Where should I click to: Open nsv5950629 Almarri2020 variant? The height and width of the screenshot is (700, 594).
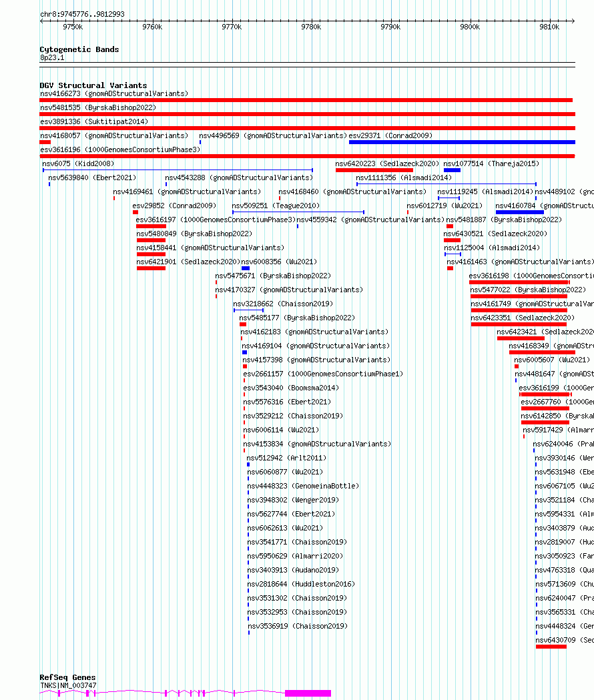[x=295, y=557]
